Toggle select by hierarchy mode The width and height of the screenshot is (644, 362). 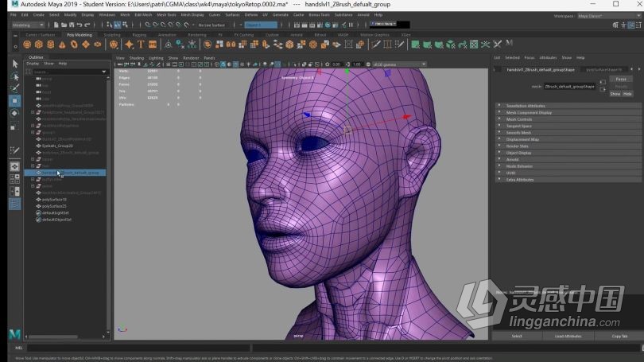coord(110,25)
